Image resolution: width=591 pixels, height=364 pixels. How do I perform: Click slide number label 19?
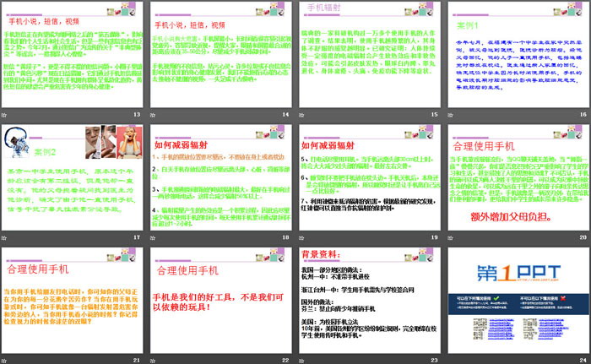tap(435, 237)
